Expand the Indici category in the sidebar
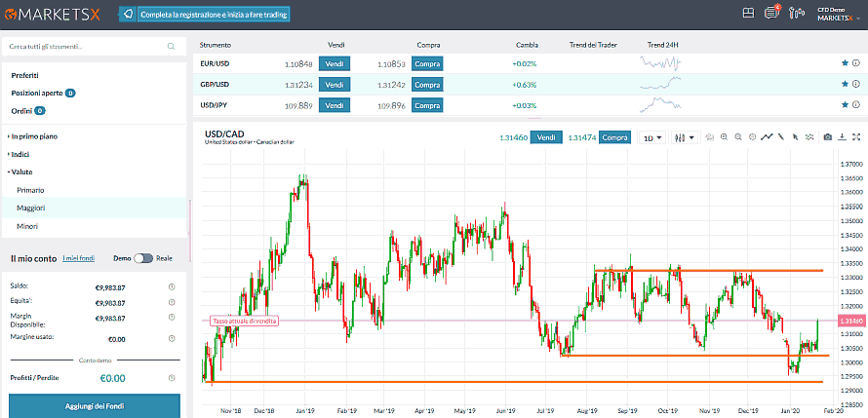Viewport: 868px width, 418px height. (x=20, y=154)
